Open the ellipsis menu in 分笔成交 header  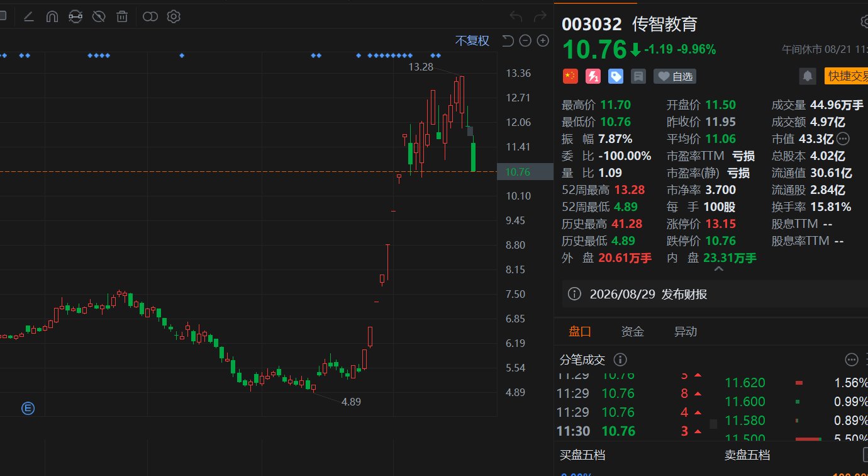(x=852, y=360)
